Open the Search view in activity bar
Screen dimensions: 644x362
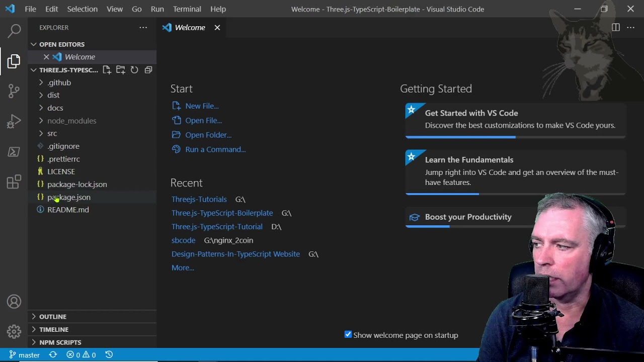tap(14, 31)
